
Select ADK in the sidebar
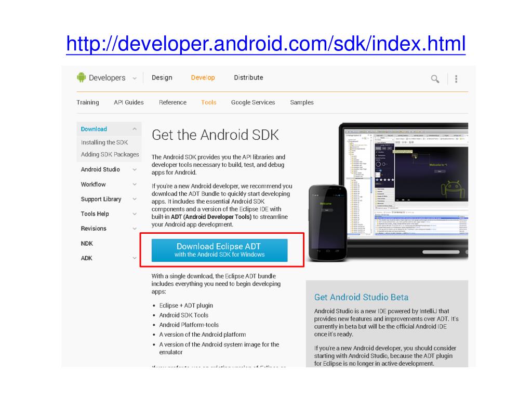86,258
